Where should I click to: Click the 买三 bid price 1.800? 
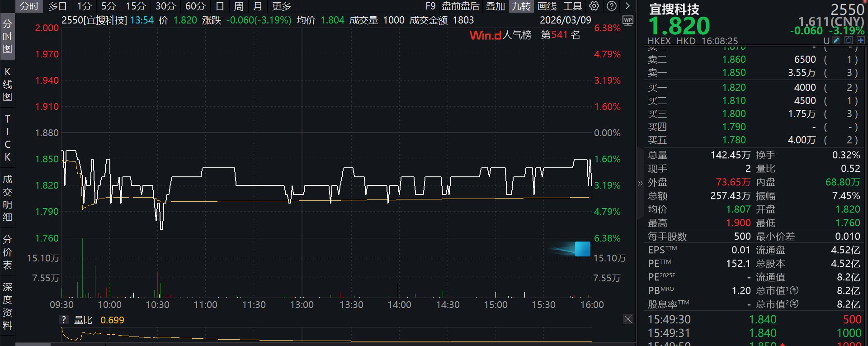734,114
